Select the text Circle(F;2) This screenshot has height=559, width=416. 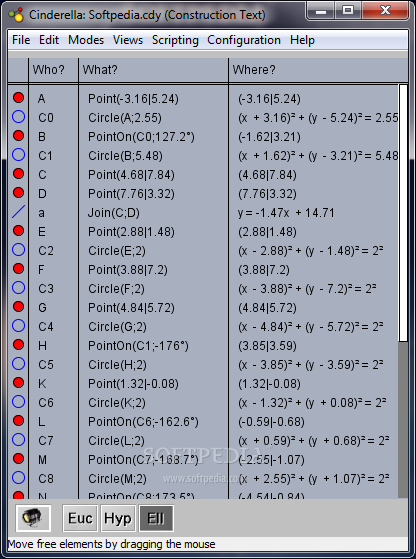click(117, 289)
